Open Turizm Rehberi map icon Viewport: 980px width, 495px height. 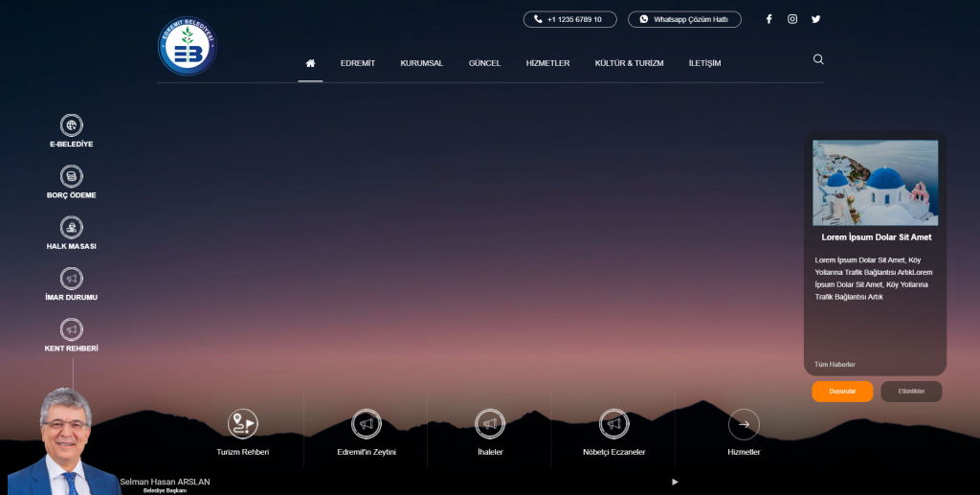point(243,424)
